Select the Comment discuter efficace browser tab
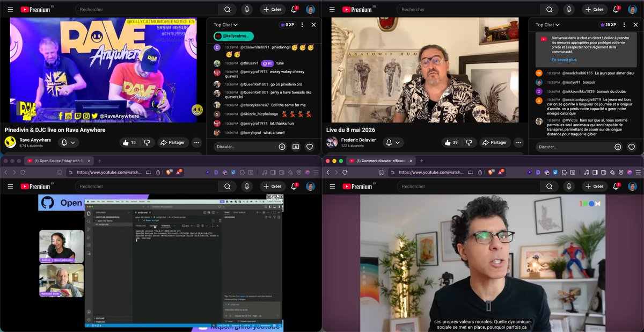 [382, 161]
